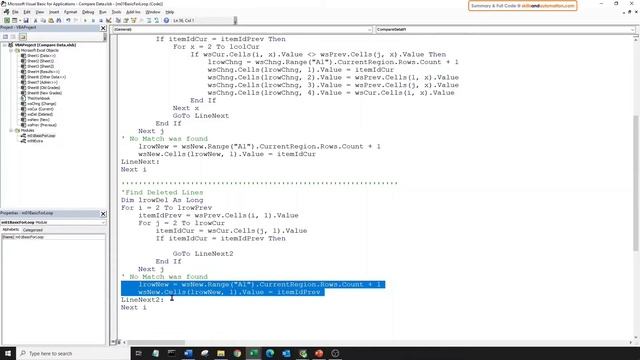This screenshot has height=360, width=640.
Task: Close the Properties pane
Action: [x=103, y=214]
